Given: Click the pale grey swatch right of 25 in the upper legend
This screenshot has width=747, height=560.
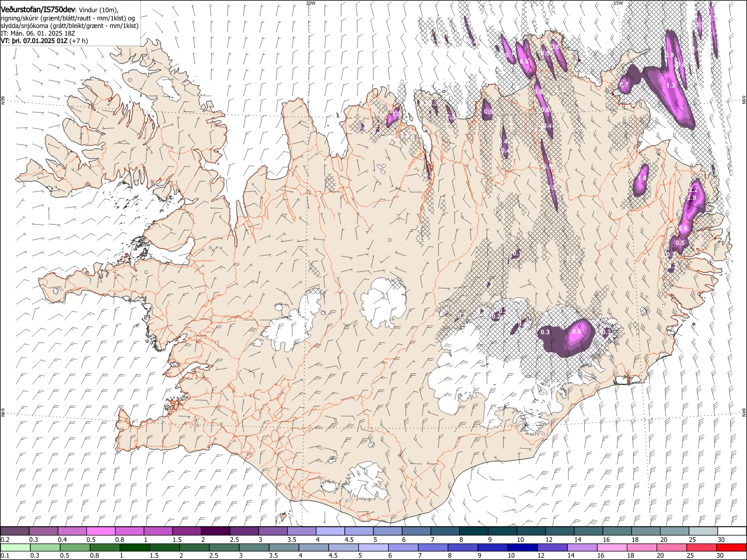Looking at the screenshot, I should coord(703,531).
